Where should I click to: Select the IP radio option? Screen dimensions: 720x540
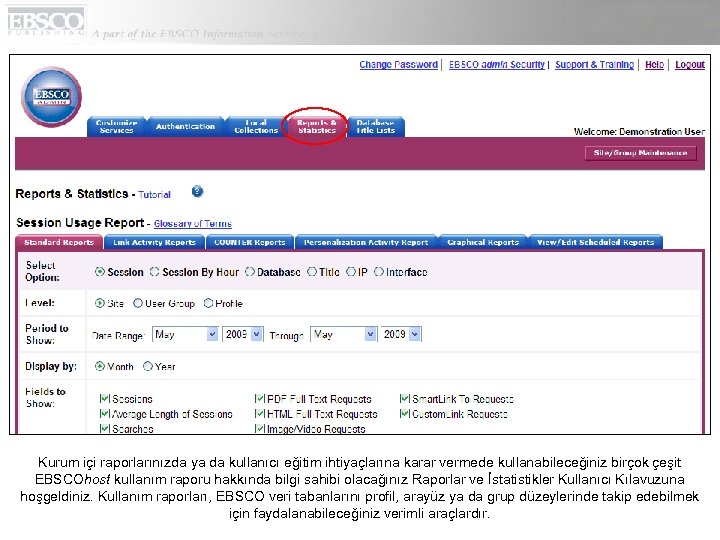pyautogui.click(x=351, y=272)
